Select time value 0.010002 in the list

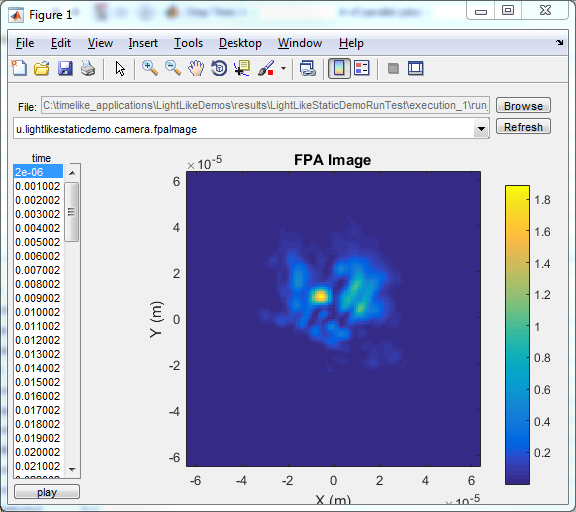[x=38, y=312]
